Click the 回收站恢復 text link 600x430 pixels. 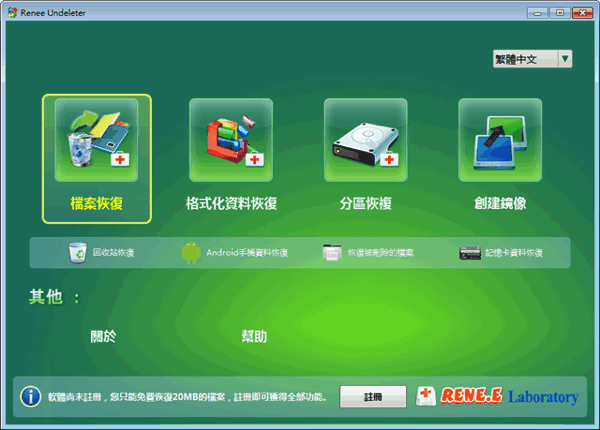[114, 252]
